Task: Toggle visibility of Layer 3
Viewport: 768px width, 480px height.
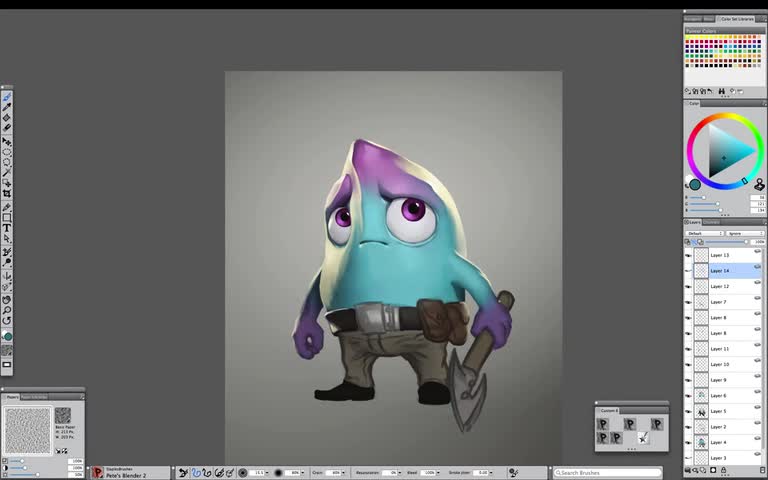Action: coord(688,458)
